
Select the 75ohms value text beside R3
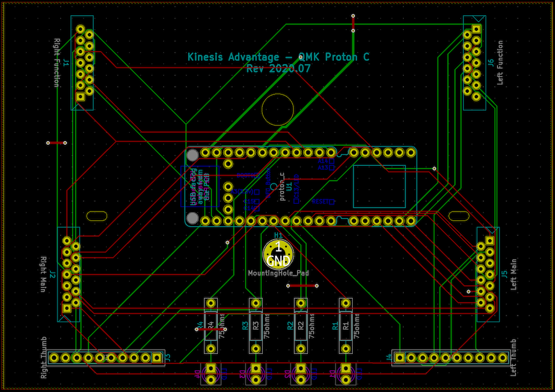click(x=267, y=326)
